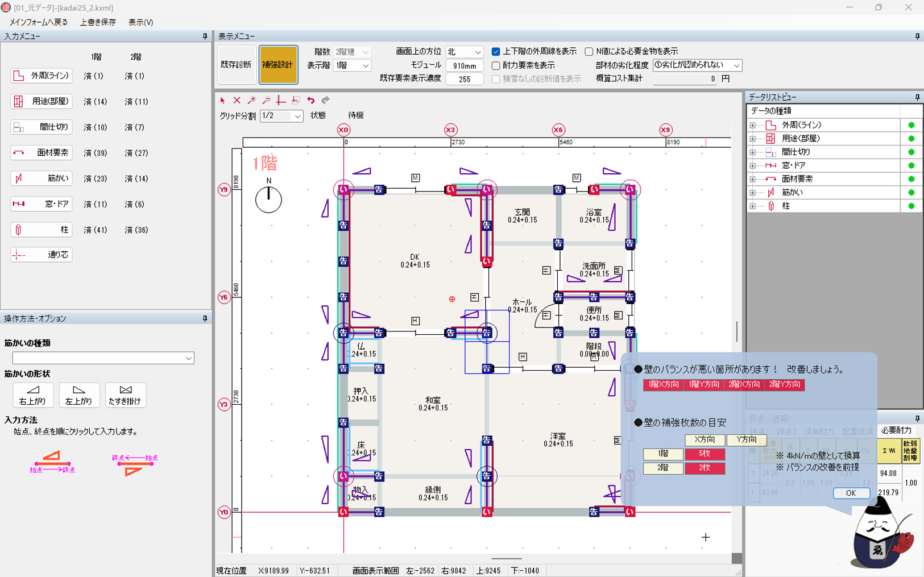The width and height of the screenshot is (924, 577).
Task: Click the zoom out magnifier icon
Action: [x=267, y=101]
